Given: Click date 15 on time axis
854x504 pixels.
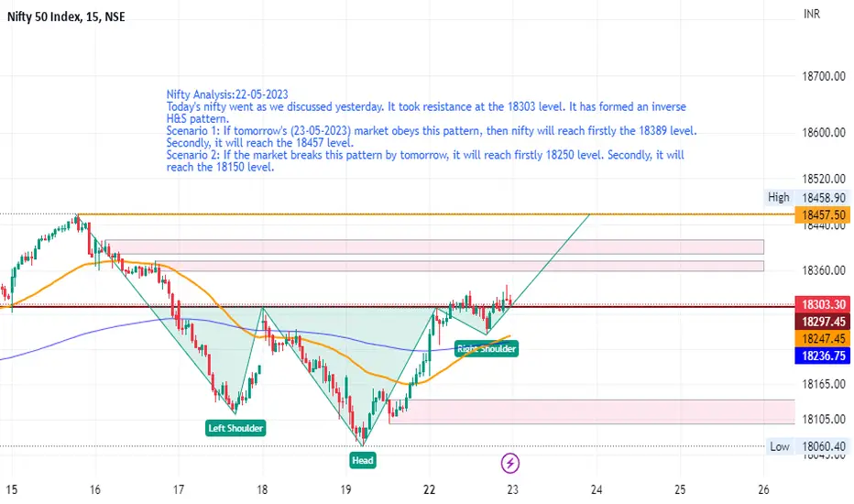Looking at the screenshot, I should [11, 489].
